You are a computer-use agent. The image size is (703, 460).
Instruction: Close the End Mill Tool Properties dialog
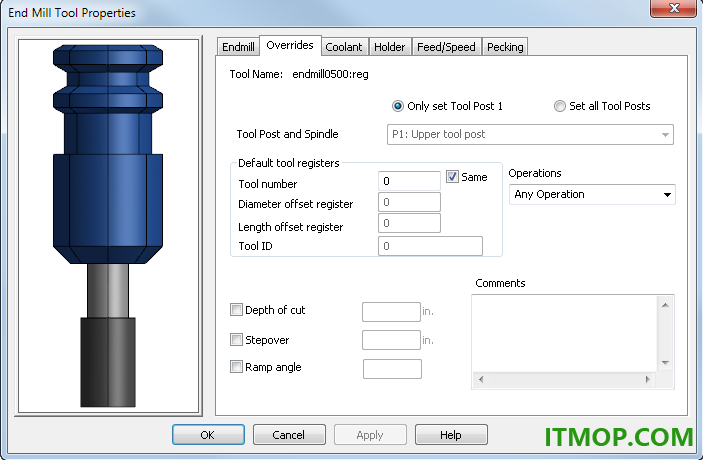pyautogui.click(x=673, y=8)
